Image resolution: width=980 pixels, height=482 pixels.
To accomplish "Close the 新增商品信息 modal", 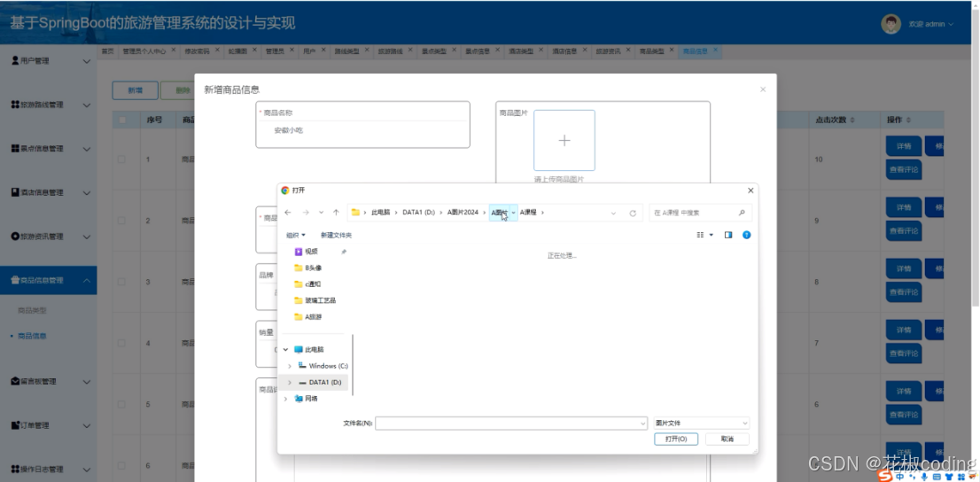I will tap(763, 89).
